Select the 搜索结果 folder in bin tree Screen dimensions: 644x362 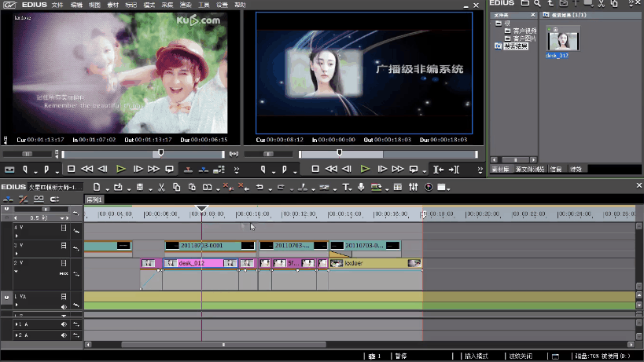pyautogui.click(x=516, y=46)
